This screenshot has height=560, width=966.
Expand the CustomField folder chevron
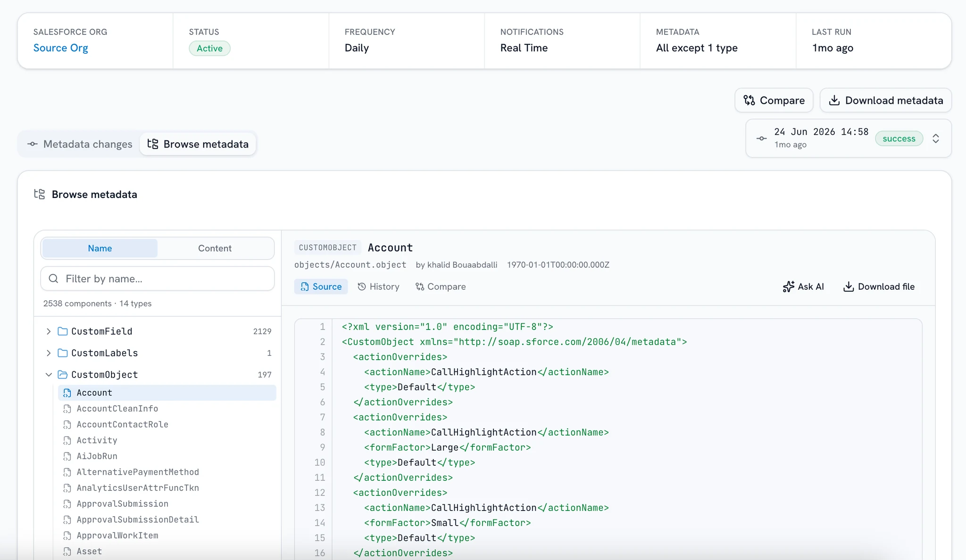pyautogui.click(x=49, y=331)
